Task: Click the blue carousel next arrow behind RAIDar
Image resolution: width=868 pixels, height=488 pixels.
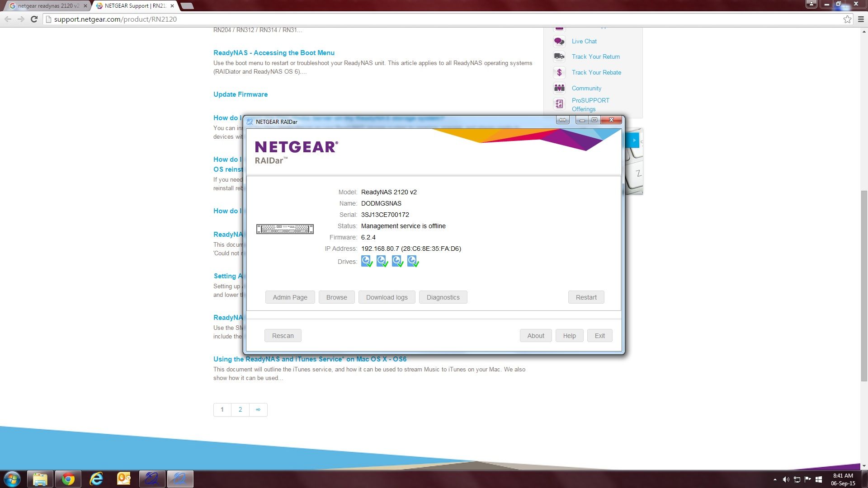Action: pos(633,140)
